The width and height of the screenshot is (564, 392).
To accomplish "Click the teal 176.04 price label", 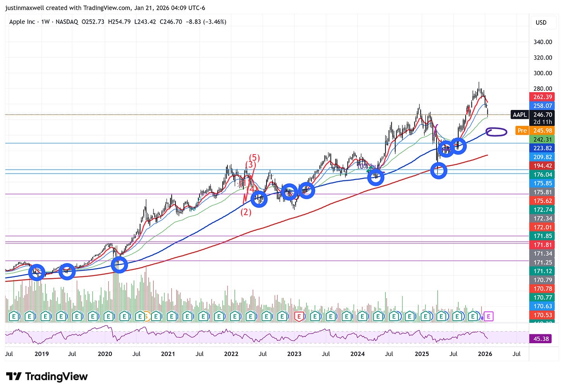I will point(542,175).
